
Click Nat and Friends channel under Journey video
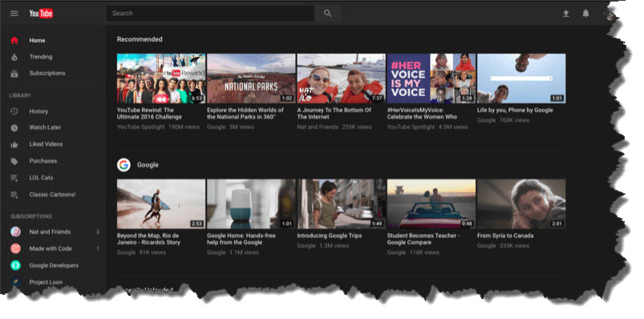pos(318,127)
